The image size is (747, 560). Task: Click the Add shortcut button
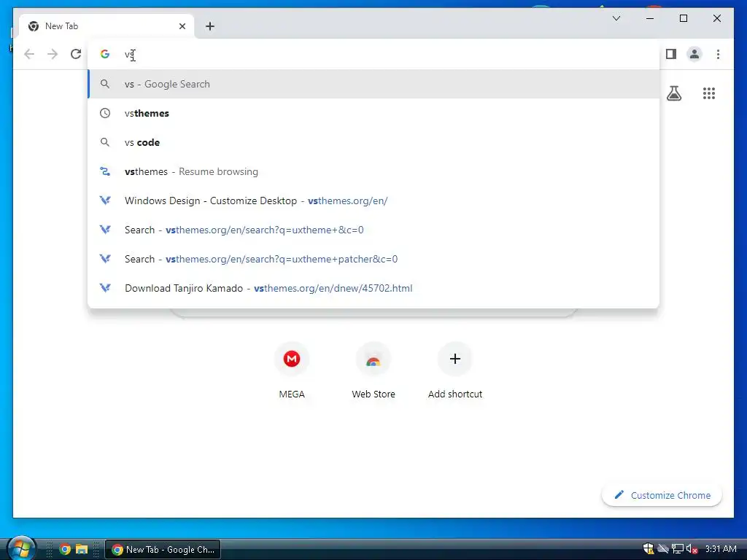tap(455, 370)
